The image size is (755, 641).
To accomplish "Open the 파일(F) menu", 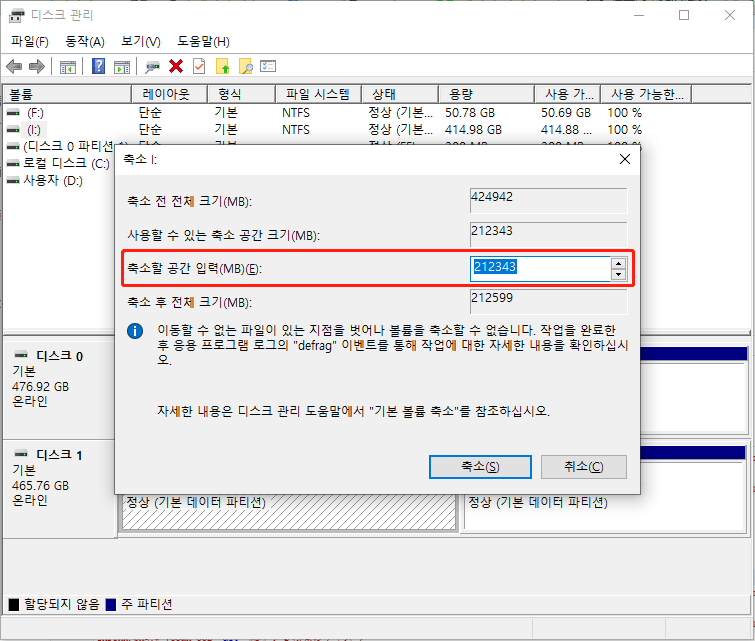I will (30, 41).
